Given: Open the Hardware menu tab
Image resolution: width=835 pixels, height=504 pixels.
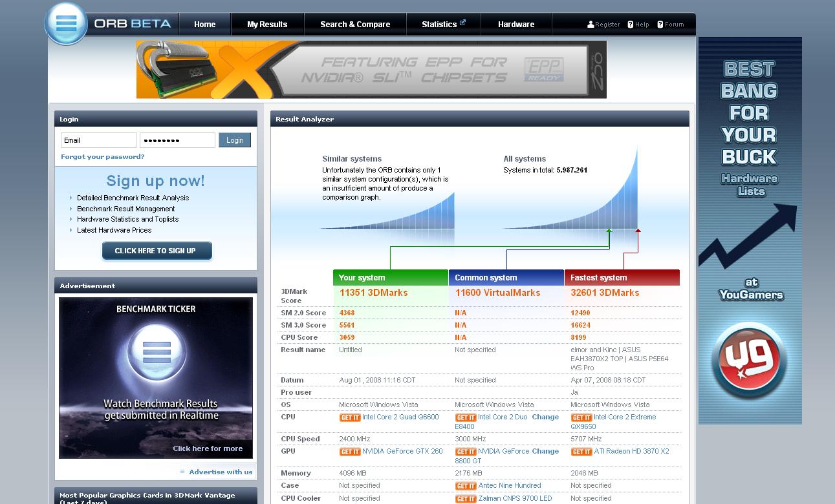Looking at the screenshot, I should point(516,25).
